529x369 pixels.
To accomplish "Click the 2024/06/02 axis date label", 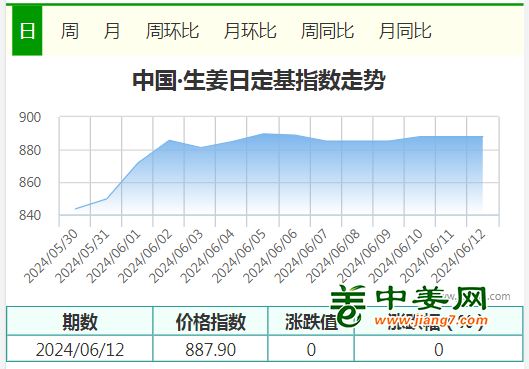I will 145,256.
